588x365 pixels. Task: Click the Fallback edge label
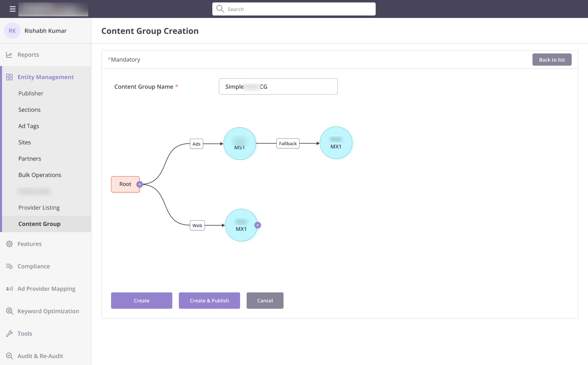pyautogui.click(x=288, y=144)
